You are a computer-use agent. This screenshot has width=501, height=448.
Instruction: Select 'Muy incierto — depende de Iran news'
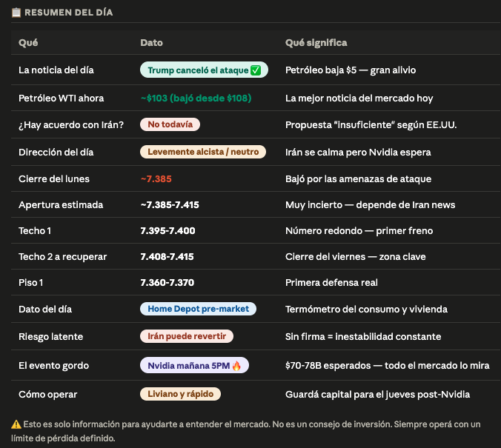coord(371,204)
